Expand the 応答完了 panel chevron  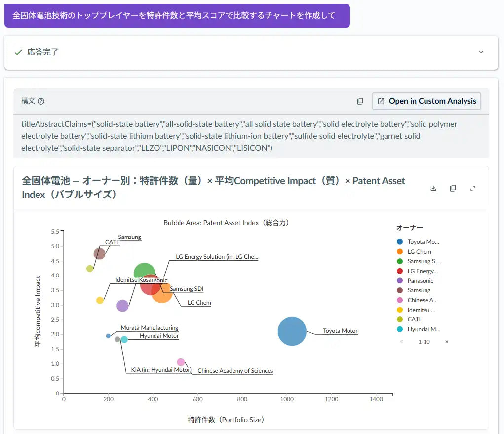pyautogui.click(x=481, y=52)
